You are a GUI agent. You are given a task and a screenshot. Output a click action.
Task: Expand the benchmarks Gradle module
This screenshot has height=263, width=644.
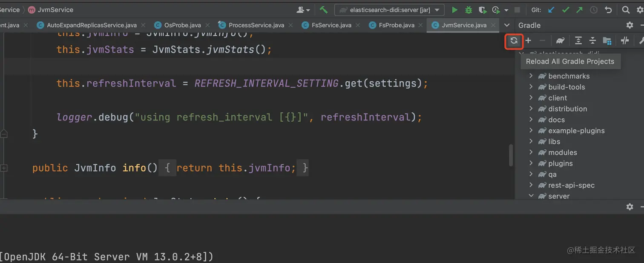[531, 76]
